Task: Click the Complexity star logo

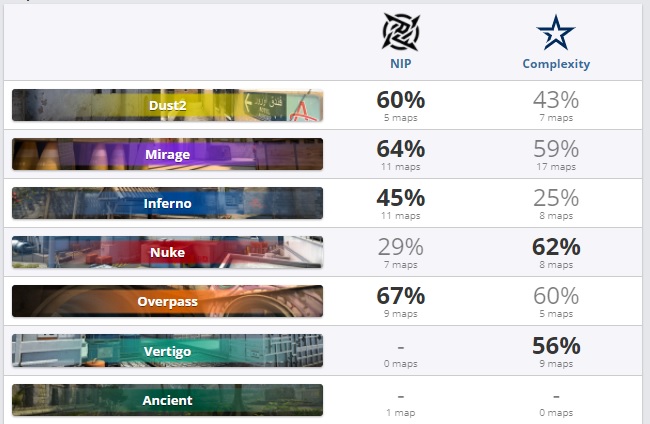Action: point(556,32)
